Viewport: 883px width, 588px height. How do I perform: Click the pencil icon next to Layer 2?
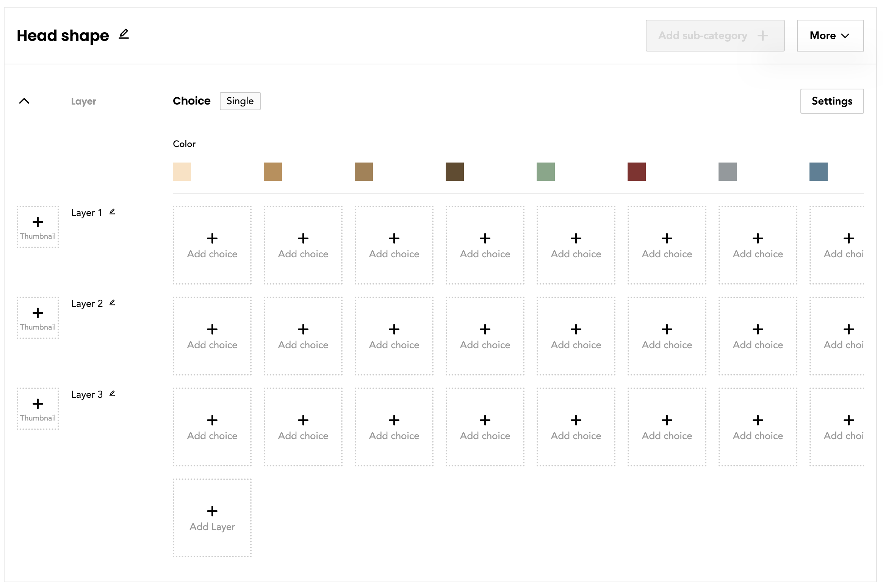[112, 303]
